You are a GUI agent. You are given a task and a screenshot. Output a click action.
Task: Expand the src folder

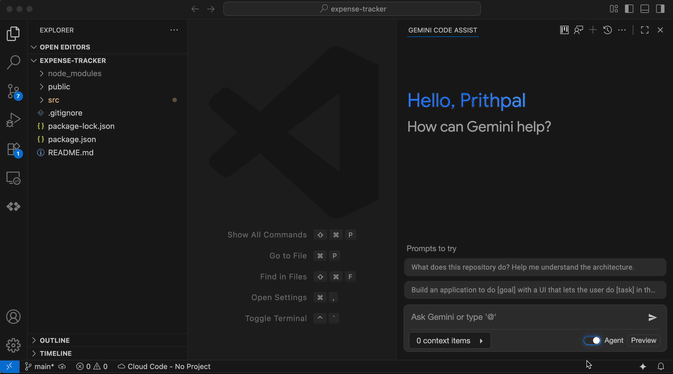54,100
